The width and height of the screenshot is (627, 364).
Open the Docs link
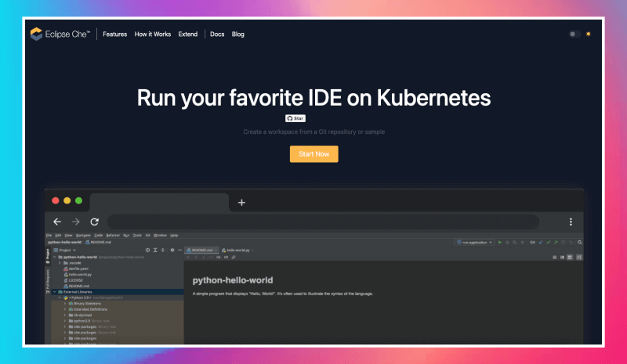pos(217,34)
